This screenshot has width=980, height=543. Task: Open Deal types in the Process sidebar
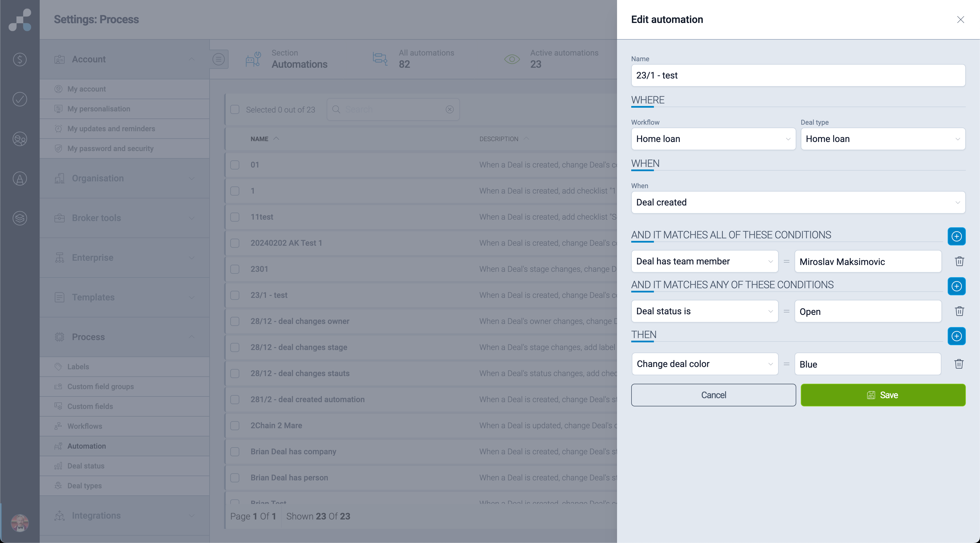pyautogui.click(x=84, y=485)
